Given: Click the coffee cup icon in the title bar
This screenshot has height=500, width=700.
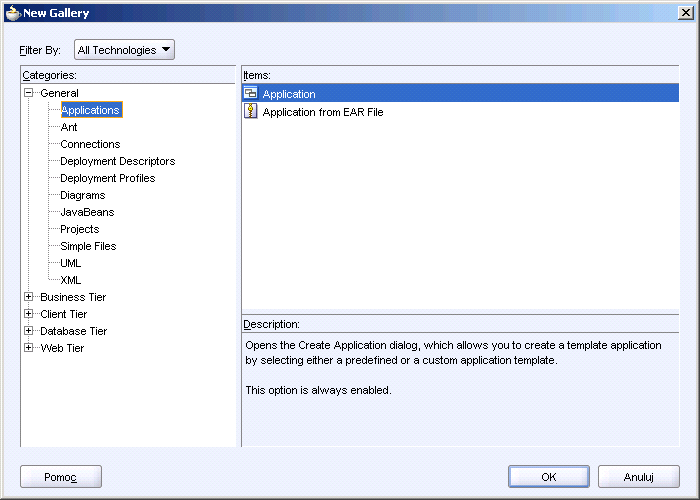Looking at the screenshot, I should (12, 13).
